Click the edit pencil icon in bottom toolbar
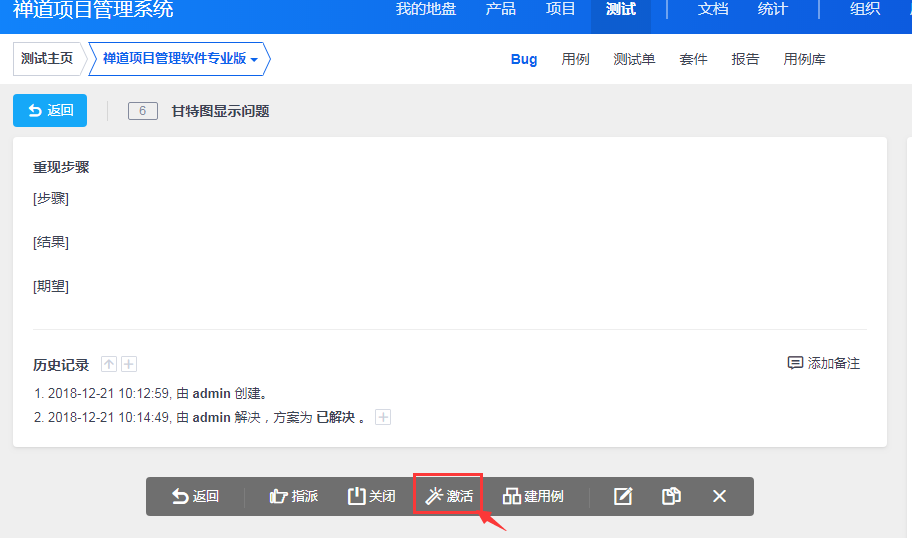912x538 pixels. click(623, 496)
